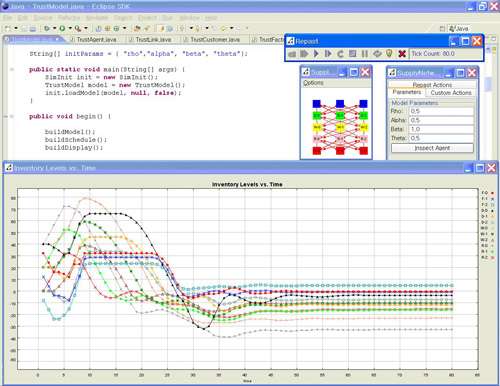Image resolution: width=500 pixels, height=386 pixels.
Task: Click the editor vertical scrollbar thumb
Action: pyautogui.click(x=488, y=84)
